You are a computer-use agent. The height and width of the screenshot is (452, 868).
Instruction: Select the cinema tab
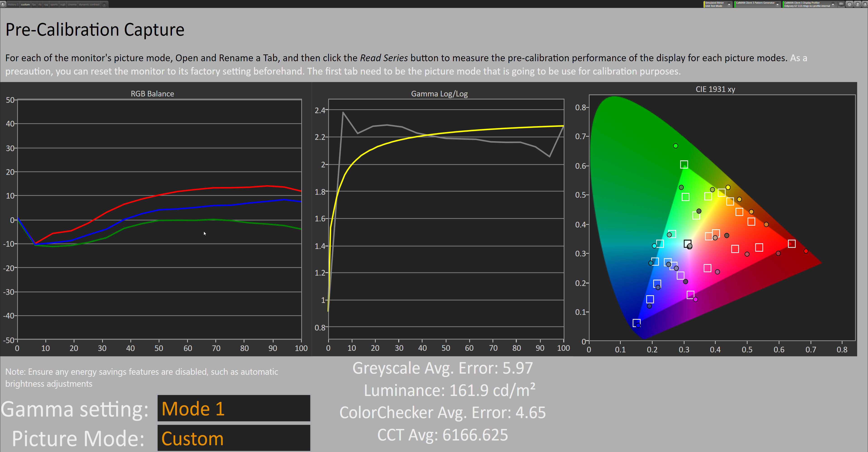72,4
